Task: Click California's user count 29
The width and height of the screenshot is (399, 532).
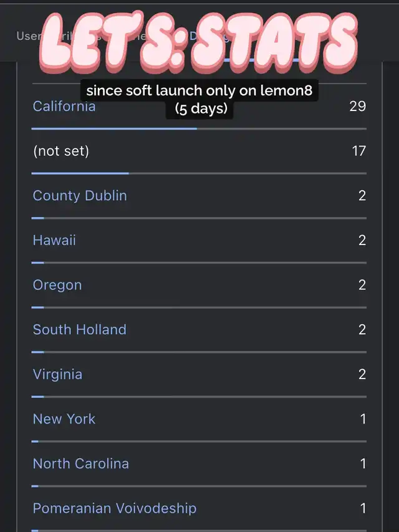Action: (x=358, y=106)
